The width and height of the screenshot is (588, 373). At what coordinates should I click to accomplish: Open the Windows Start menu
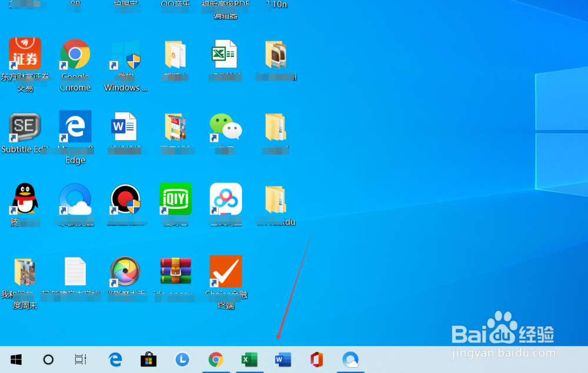(16, 359)
